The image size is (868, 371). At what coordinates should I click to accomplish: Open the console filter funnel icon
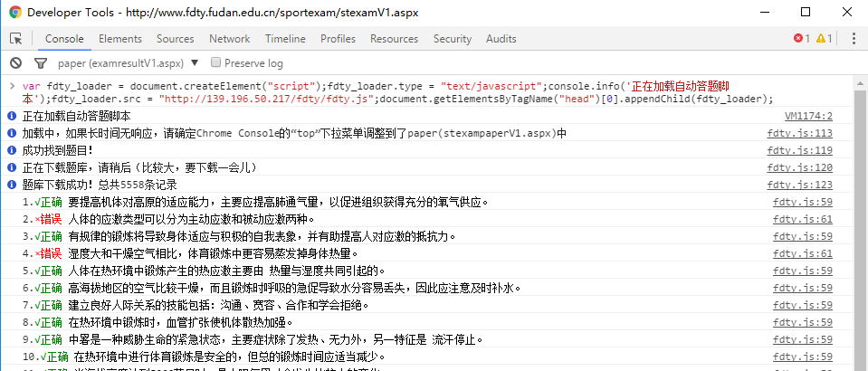click(41, 63)
